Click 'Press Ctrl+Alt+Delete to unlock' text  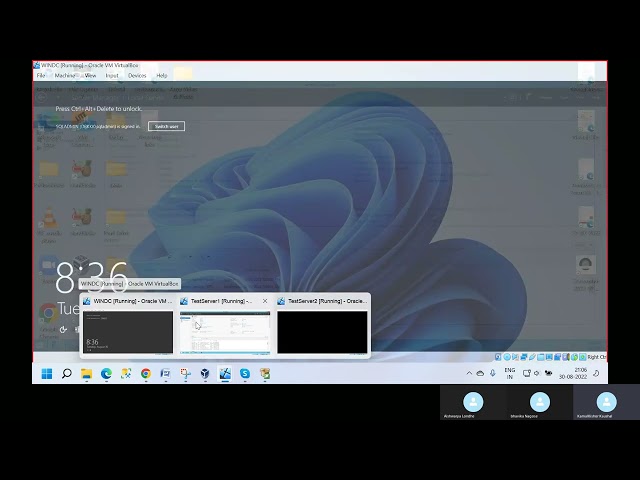pos(99,109)
